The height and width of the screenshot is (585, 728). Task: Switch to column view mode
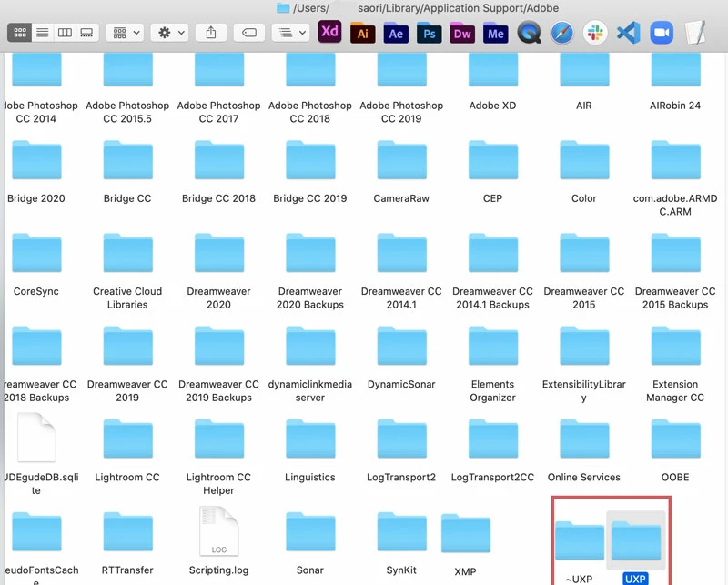click(65, 33)
